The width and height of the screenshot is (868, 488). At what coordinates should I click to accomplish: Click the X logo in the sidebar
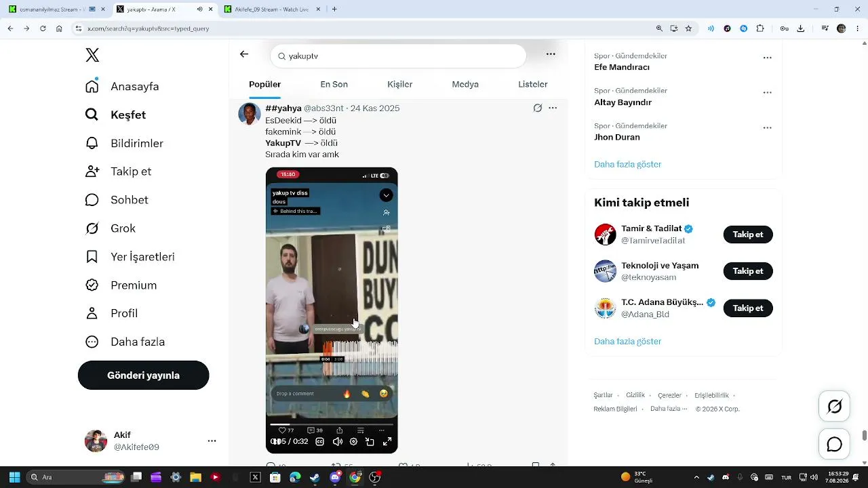[x=93, y=55]
